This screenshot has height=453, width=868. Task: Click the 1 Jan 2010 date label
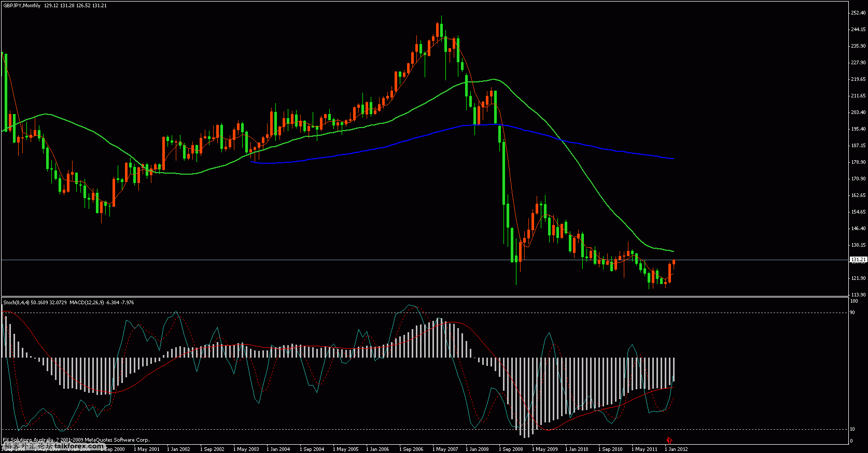577,449
